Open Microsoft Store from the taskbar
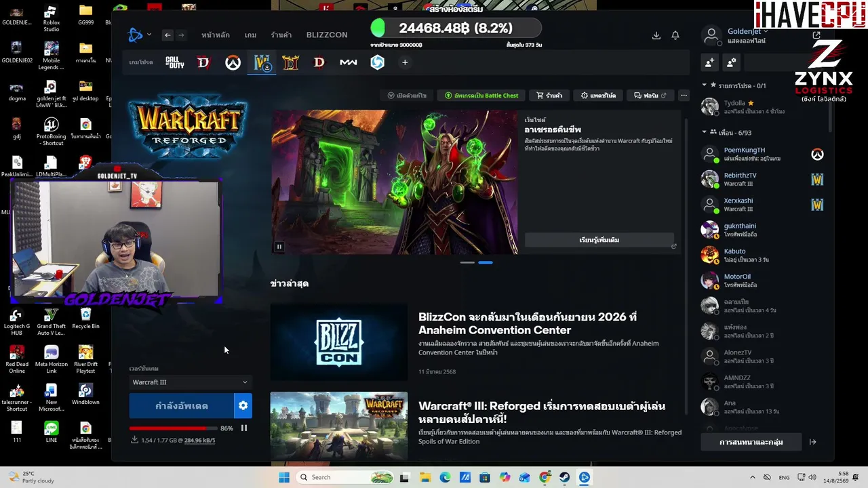The width and height of the screenshot is (868, 488). pyautogui.click(x=485, y=477)
